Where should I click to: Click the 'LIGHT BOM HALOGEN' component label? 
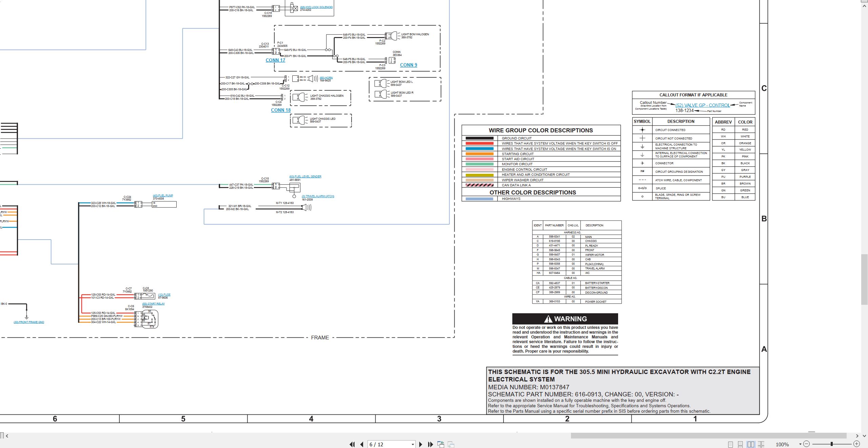tap(415, 34)
